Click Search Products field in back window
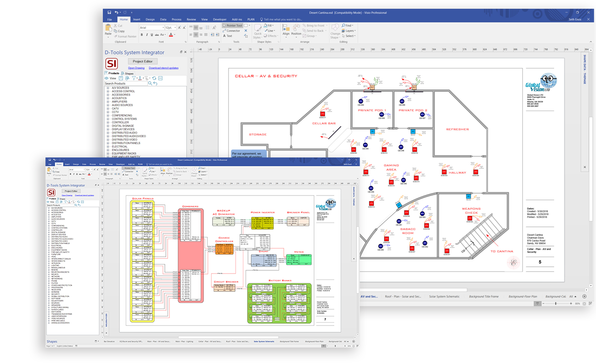The width and height of the screenshot is (596, 364). point(125,83)
